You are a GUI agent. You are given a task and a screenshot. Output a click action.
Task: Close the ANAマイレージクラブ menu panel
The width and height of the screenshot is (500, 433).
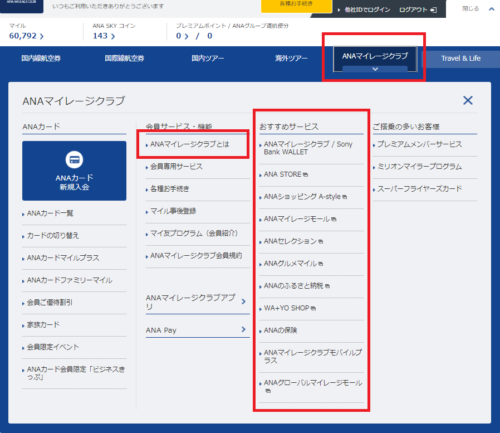[468, 100]
